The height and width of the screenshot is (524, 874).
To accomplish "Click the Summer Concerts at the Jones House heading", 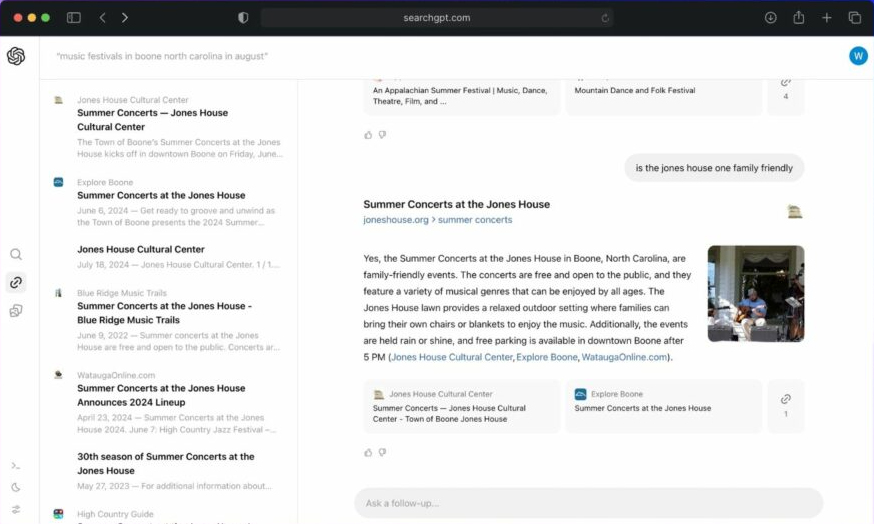I will [457, 205].
